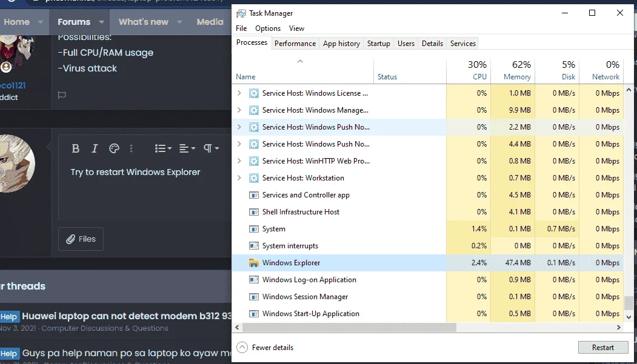Expand Service Host: WinHTTP Web Pro row

pyautogui.click(x=239, y=161)
